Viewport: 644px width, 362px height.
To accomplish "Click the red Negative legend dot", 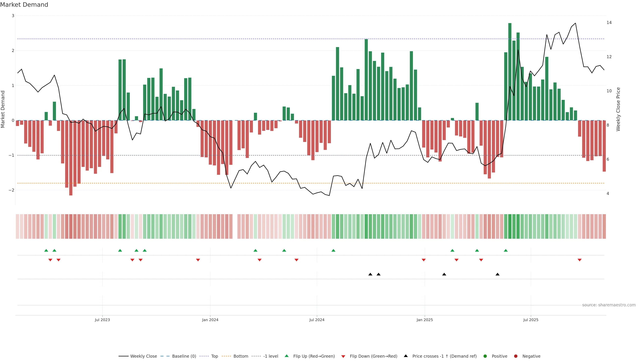I will (516, 356).
